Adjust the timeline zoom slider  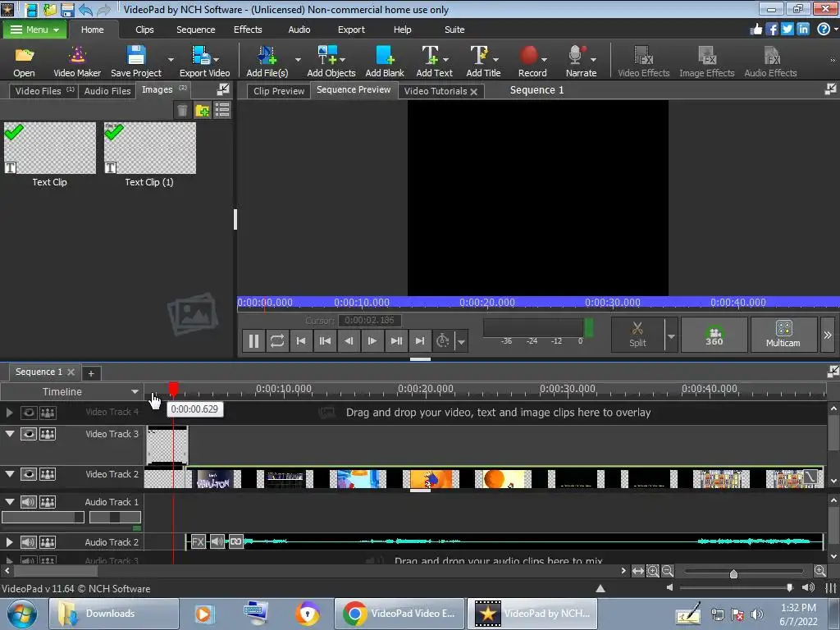(733, 573)
